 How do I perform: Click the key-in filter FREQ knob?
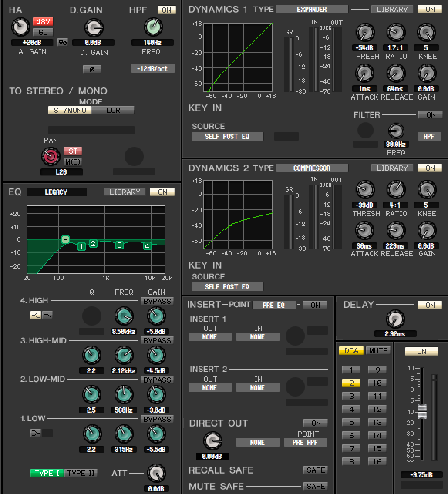point(396,131)
